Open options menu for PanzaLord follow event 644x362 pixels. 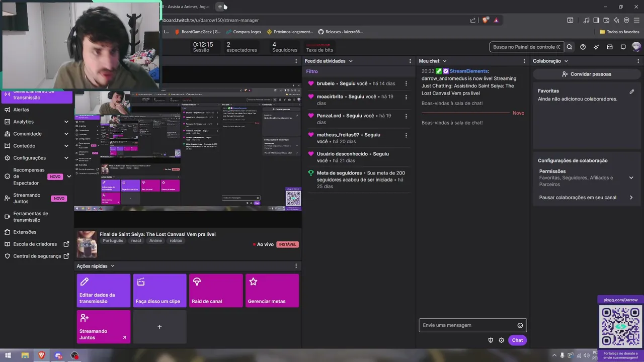(406, 116)
